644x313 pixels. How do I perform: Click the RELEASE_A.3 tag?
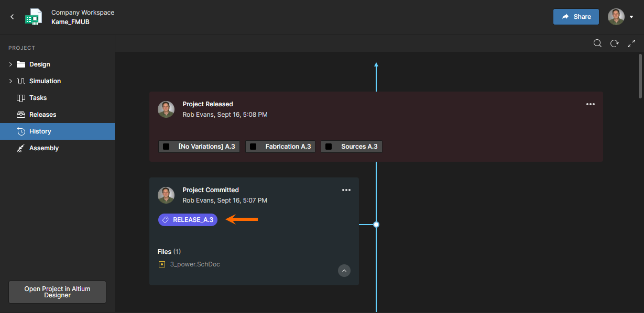click(x=188, y=220)
